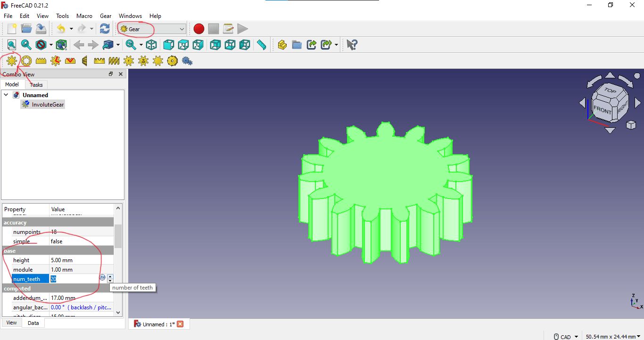Create a group folder icon
This screenshot has height=340, width=644.
[x=297, y=45]
